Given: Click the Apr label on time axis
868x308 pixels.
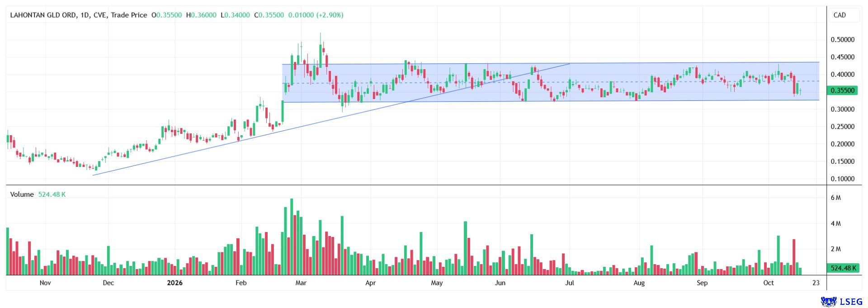Looking at the screenshot, I should point(370,283).
